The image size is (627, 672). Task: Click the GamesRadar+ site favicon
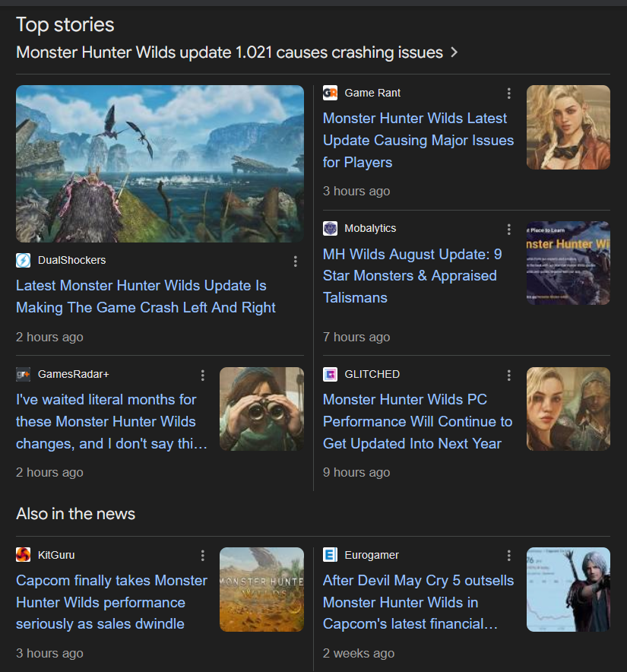(23, 374)
